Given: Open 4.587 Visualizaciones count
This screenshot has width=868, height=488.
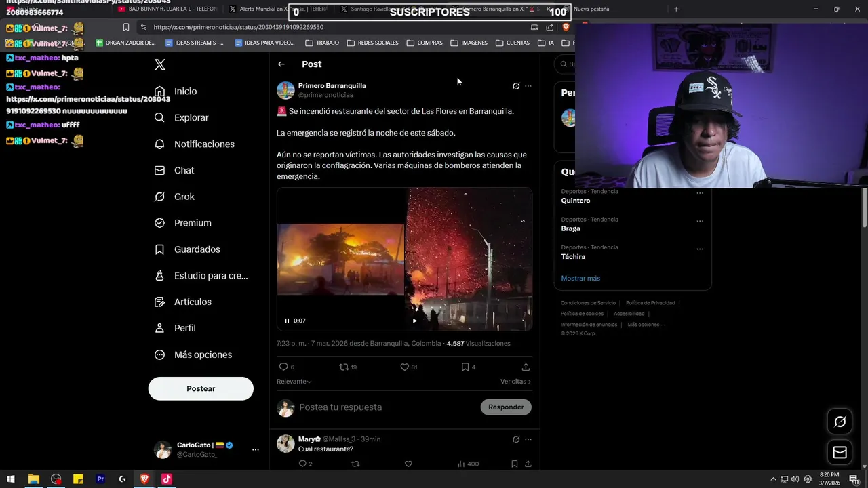Looking at the screenshot, I should point(478,344).
